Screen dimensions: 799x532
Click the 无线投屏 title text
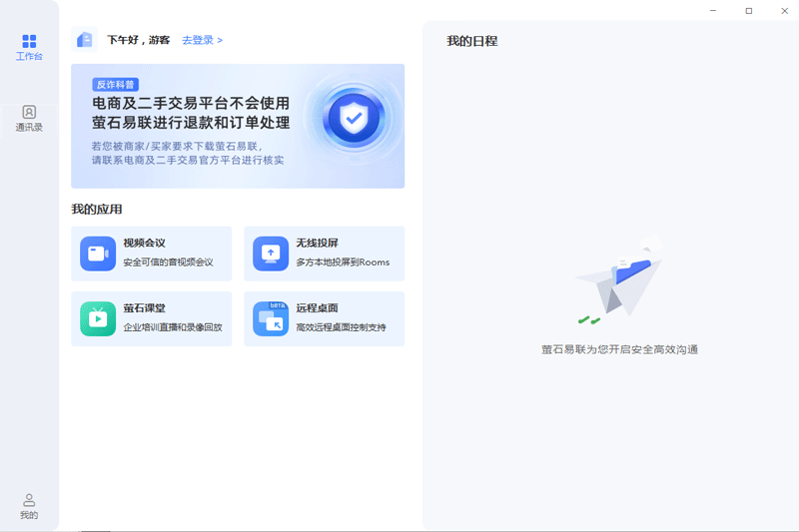click(x=317, y=243)
